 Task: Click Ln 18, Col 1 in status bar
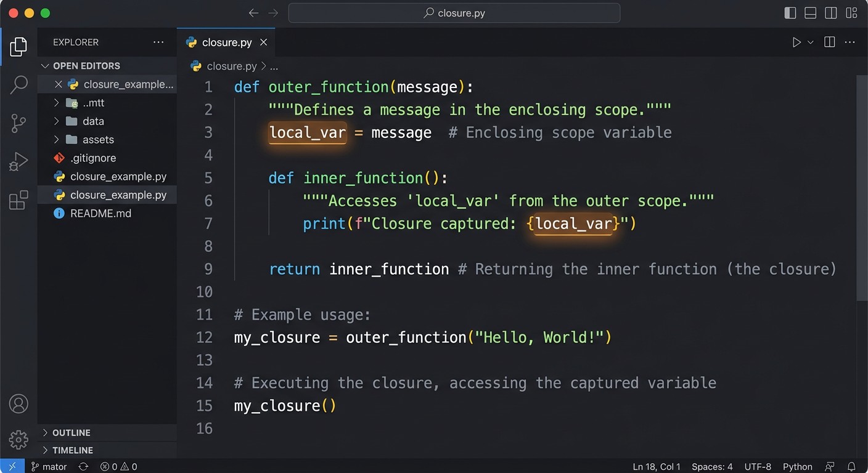[x=657, y=466]
